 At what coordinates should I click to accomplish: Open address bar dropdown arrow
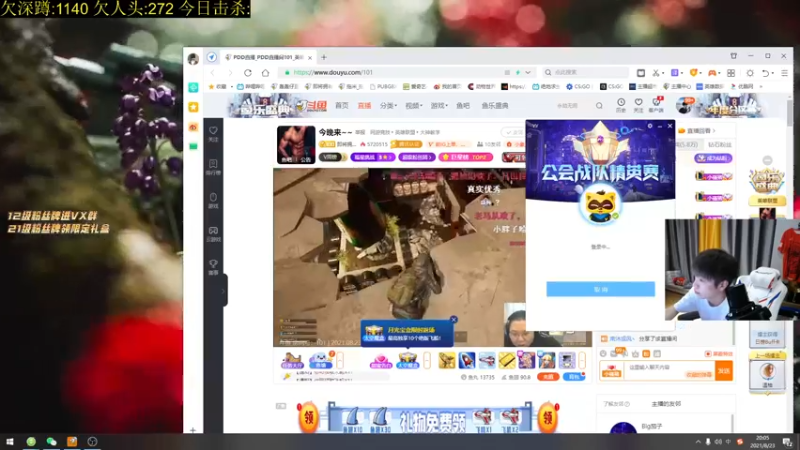click(x=528, y=72)
